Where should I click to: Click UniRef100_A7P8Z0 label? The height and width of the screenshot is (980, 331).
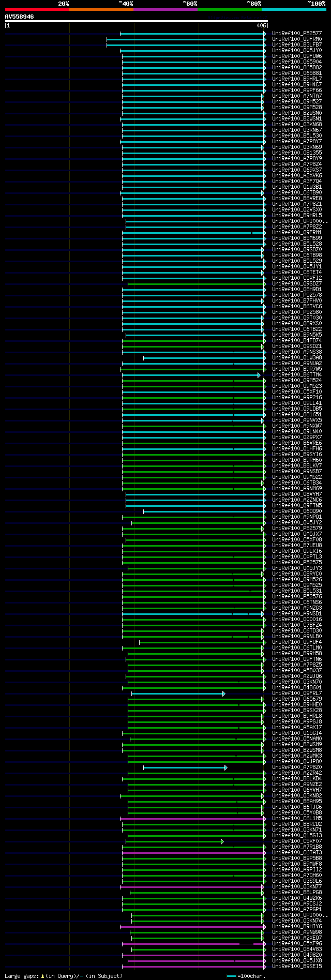pyautogui.click(x=297, y=767)
